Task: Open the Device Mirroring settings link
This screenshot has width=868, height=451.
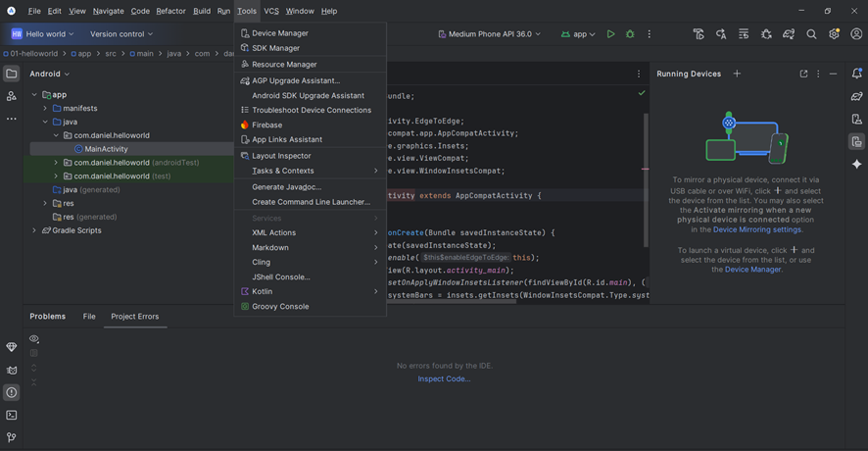Action: click(x=757, y=229)
